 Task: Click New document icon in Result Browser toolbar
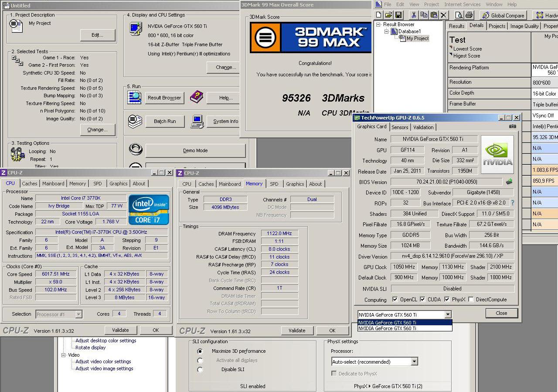click(x=378, y=15)
